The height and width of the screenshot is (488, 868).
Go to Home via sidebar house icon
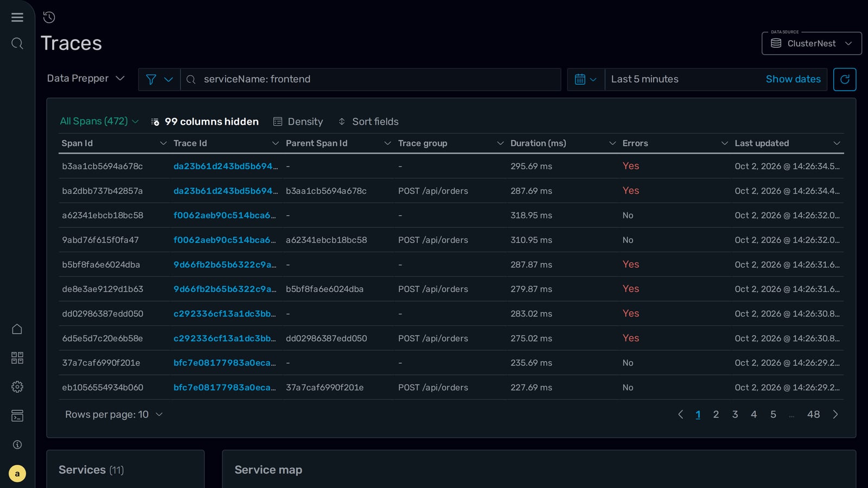pyautogui.click(x=17, y=329)
